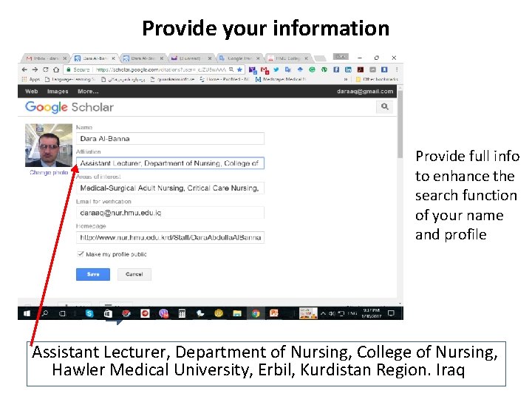This screenshot has width=532, height=399.
Task: Switch to the Google Translate tab
Action: [239, 58]
